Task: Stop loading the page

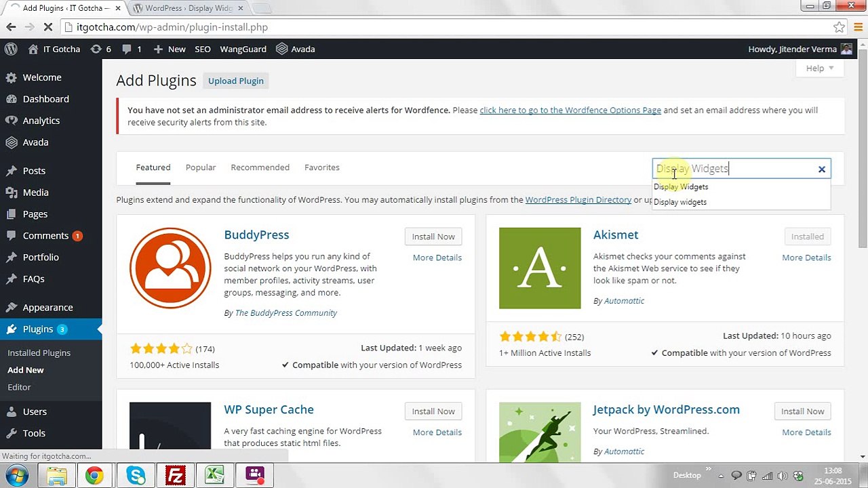Action: click(x=48, y=27)
